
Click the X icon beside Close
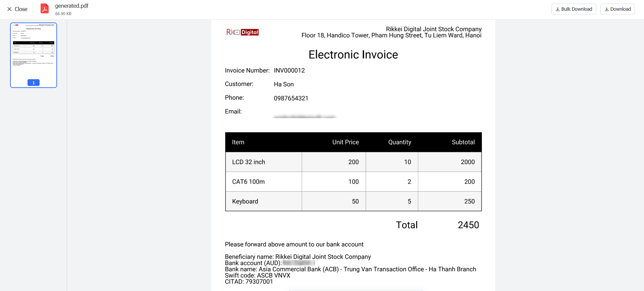[x=9, y=9]
